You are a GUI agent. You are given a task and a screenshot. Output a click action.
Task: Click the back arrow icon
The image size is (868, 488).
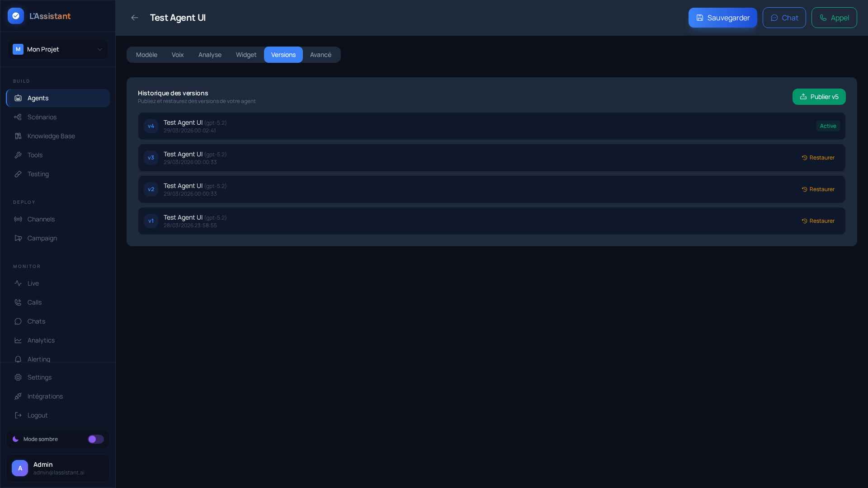coord(134,18)
